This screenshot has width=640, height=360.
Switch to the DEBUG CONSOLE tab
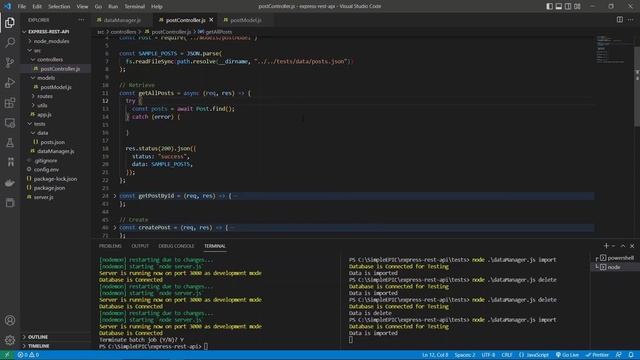click(x=176, y=246)
